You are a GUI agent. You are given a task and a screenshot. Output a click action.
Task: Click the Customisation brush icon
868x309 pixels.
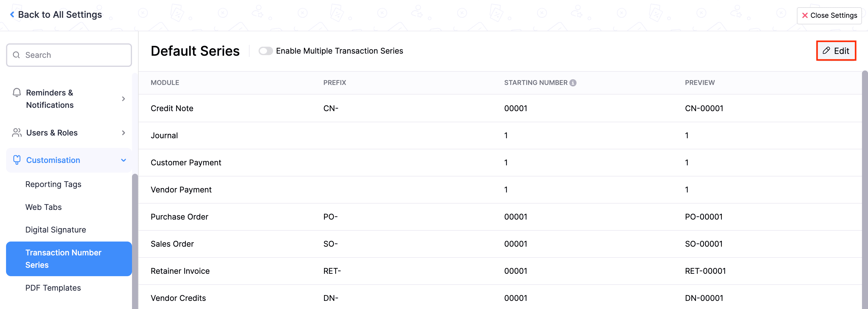pos(16,160)
